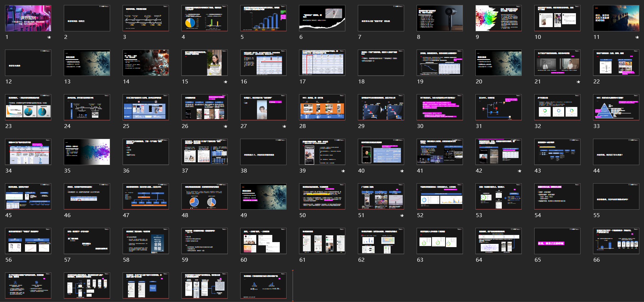Click the transition star beside slide 11
The image size is (644, 302).
637,37
